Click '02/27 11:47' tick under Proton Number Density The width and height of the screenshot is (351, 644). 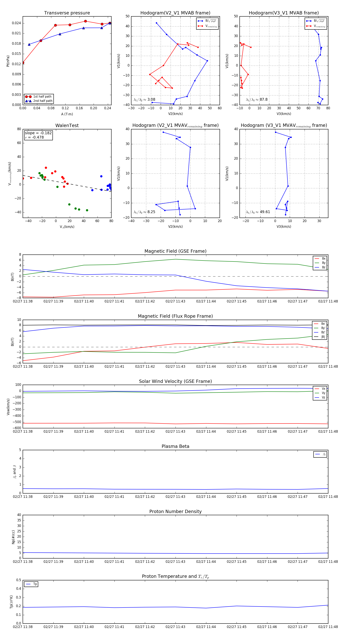click(298, 562)
